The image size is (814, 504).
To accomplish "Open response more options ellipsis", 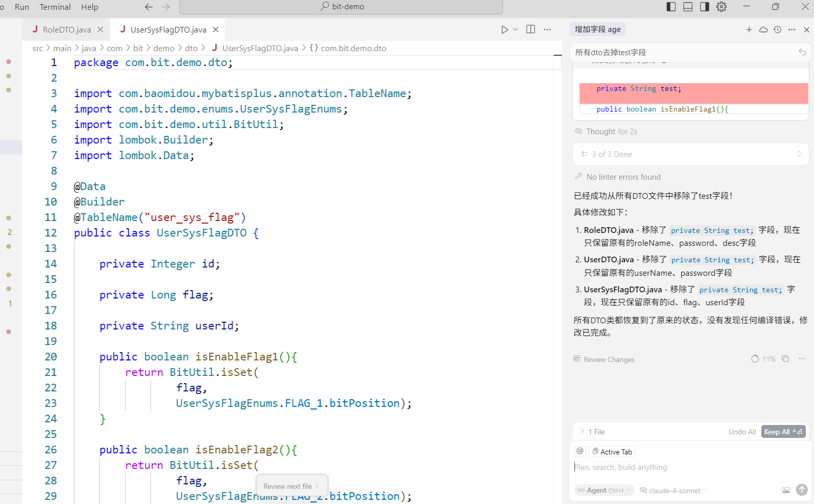I will pyautogui.click(x=802, y=359).
